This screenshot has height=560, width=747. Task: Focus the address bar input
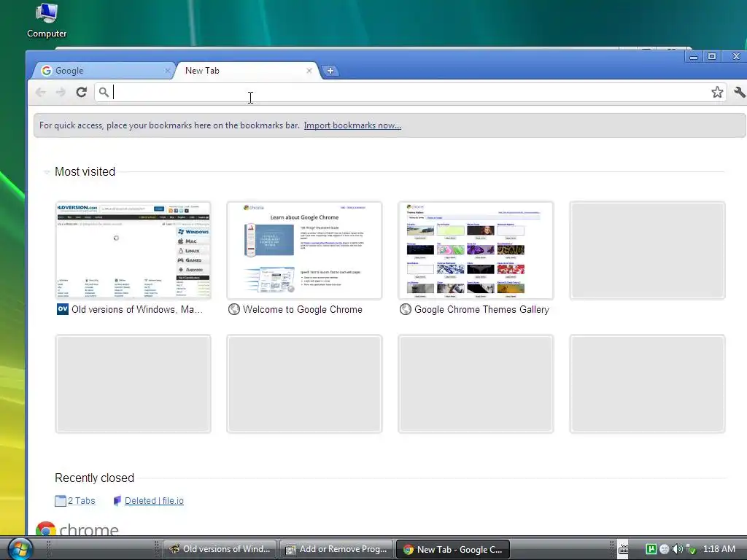pos(410,92)
